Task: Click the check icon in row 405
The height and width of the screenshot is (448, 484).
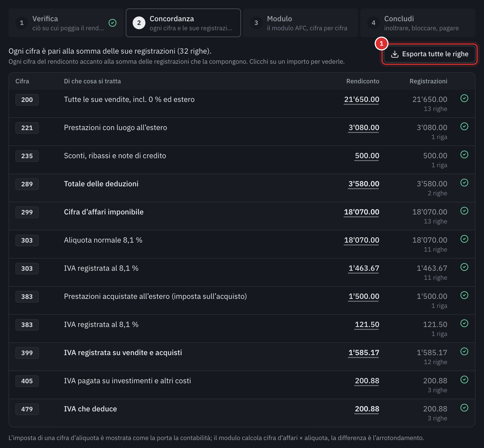Action: point(464,380)
